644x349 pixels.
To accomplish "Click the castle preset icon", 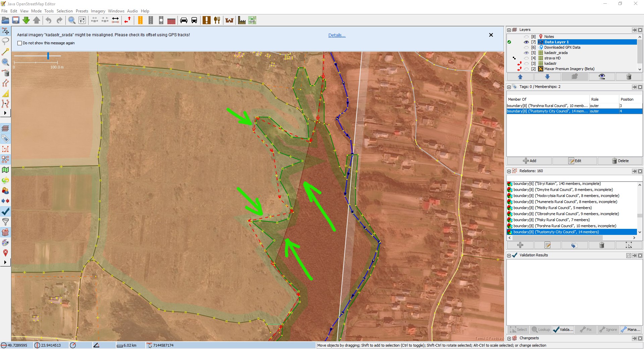I will point(229,20).
